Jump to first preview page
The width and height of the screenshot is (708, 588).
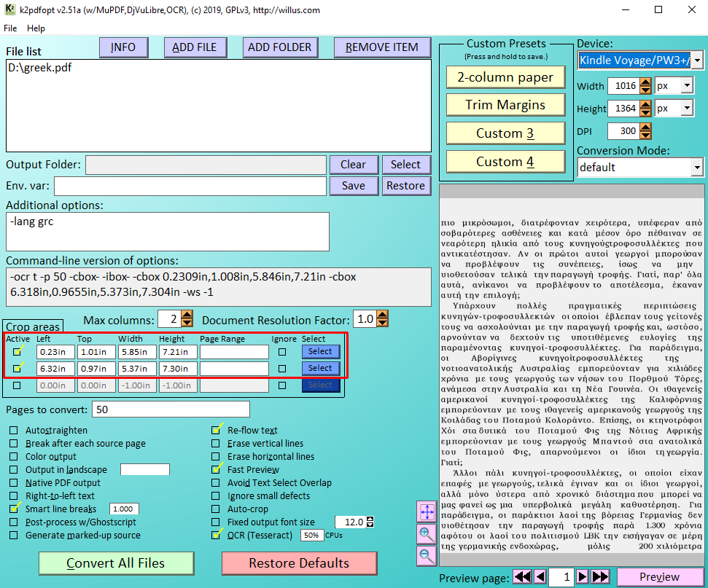click(x=522, y=577)
